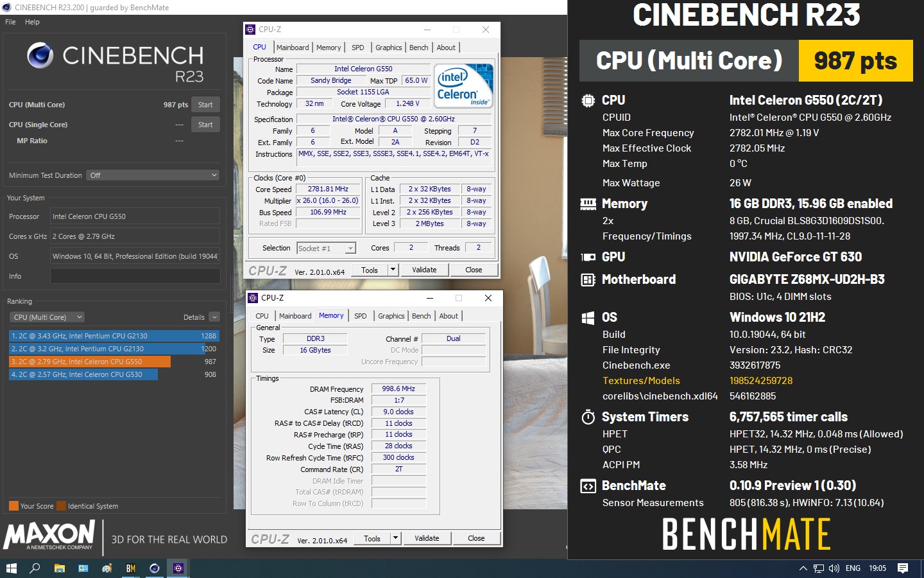Switch to SPD tab in upper CPU-Z window
Viewport: 924px width, 578px height.
[x=358, y=48]
